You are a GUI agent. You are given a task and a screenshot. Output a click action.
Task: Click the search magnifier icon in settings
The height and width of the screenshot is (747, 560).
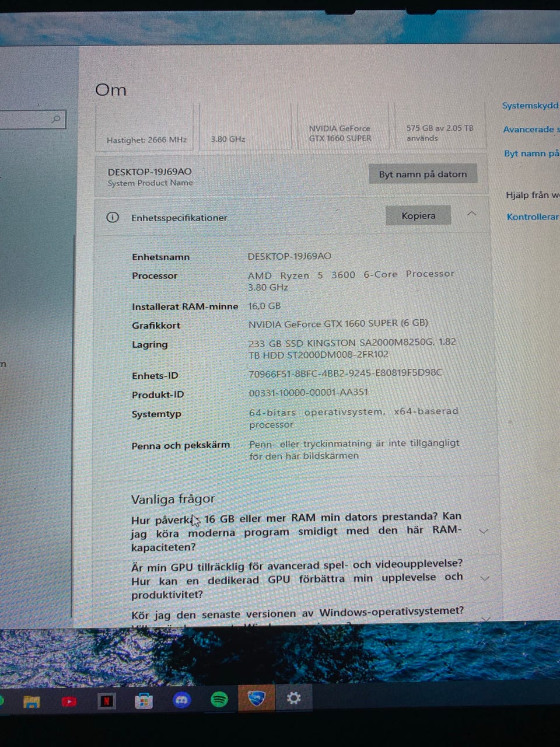pos(56,119)
